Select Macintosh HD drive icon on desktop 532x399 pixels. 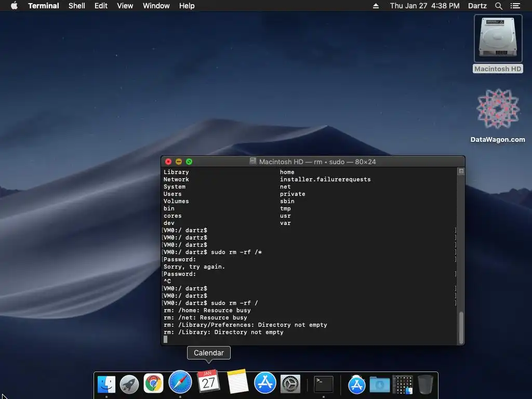(498, 38)
